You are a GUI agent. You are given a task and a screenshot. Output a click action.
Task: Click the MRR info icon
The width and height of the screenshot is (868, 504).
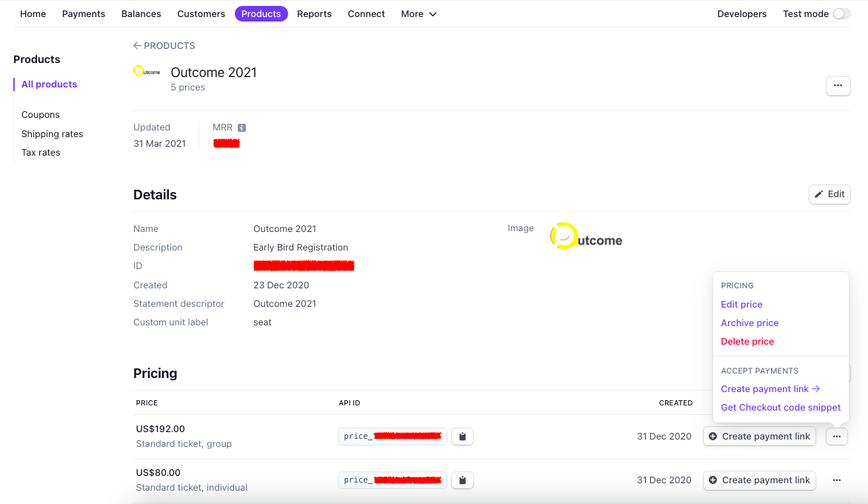pos(242,128)
